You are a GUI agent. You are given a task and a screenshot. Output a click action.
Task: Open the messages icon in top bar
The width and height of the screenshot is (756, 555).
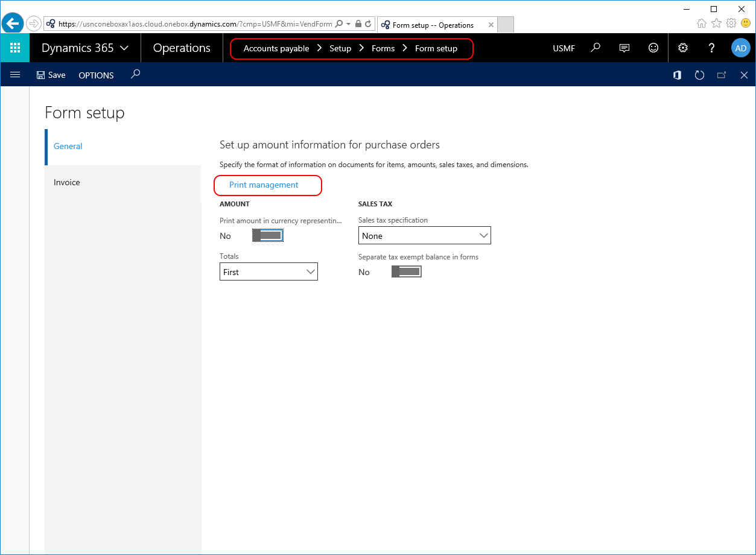click(x=624, y=48)
